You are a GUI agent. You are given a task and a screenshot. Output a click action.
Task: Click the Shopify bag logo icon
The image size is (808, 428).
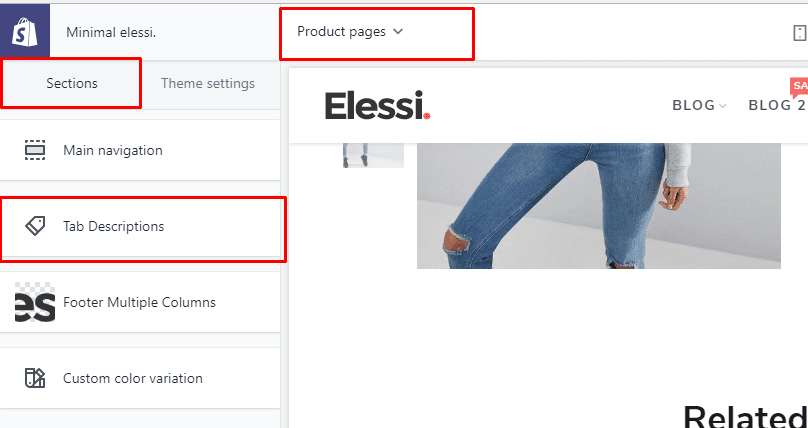[25, 32]
